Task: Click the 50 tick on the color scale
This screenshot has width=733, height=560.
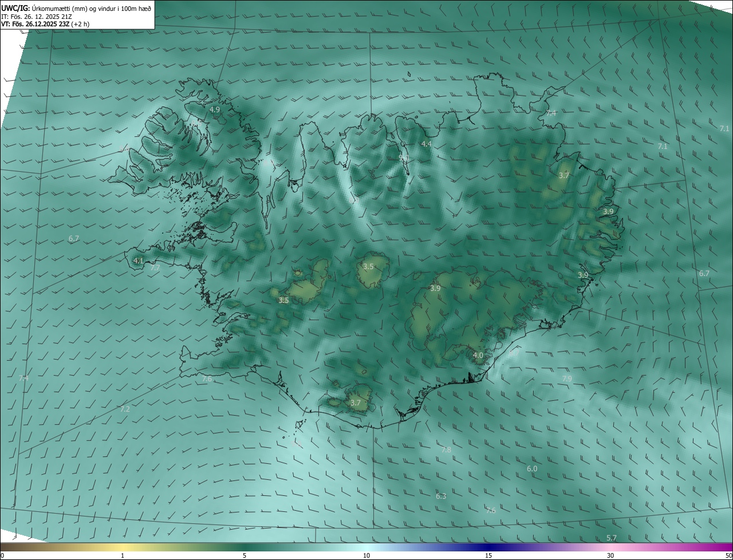Action: 728,555
